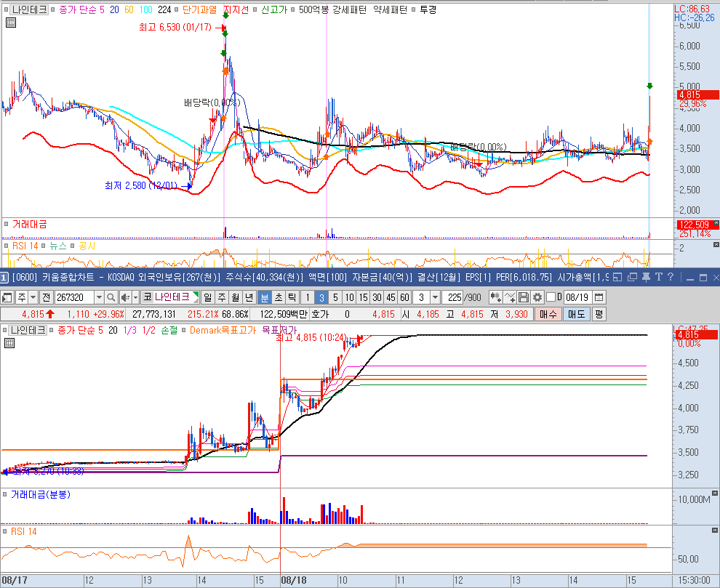Expand the minute interval 3 dropdown
The height and width of the screenshot is (588, 720).
click(436, 297)
